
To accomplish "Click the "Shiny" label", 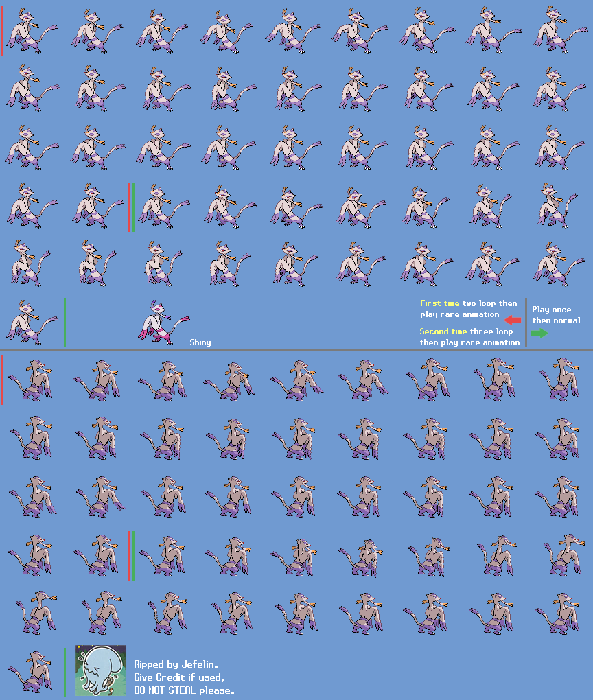I will [200, 342].
